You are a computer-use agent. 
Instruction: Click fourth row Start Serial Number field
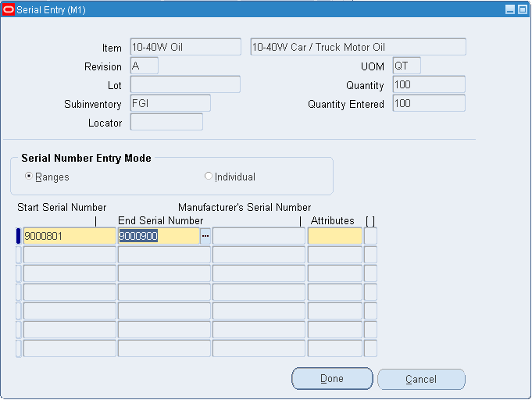[70, 292]
